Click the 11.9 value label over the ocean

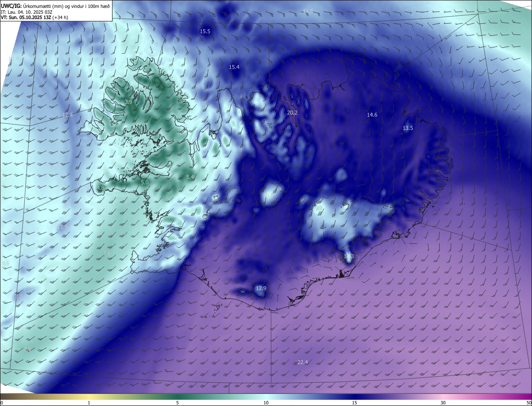click(63, 227)
